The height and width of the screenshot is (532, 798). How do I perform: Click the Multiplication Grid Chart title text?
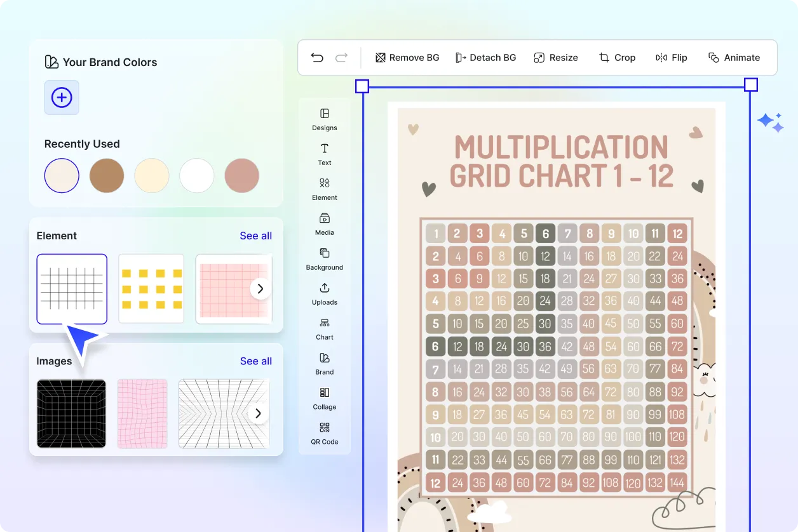coord(562,162)
